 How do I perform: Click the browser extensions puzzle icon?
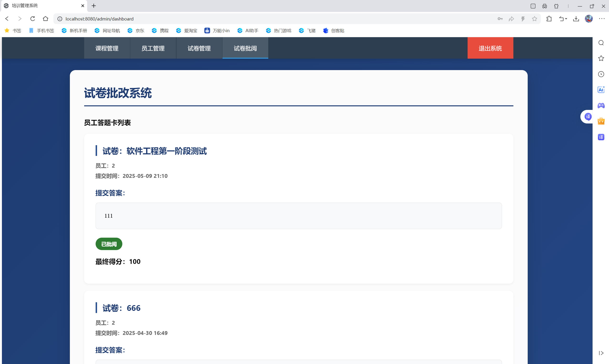549,19
